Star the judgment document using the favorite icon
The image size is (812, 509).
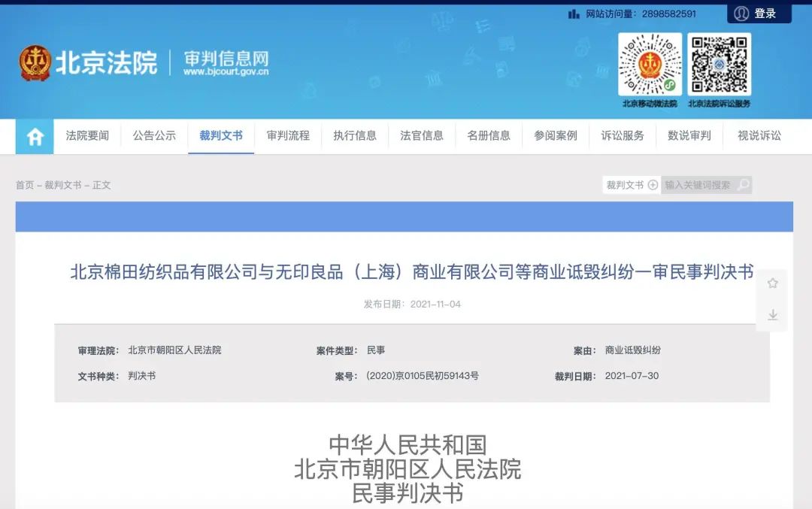pyautogui.click(x=772, y=283)
